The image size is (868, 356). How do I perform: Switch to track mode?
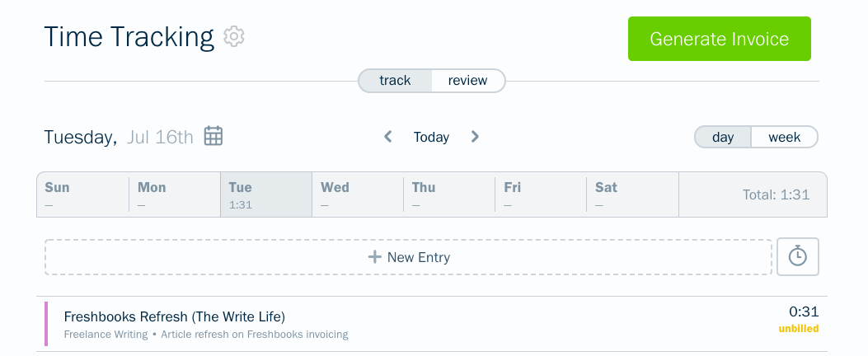[x=395, y=81]
